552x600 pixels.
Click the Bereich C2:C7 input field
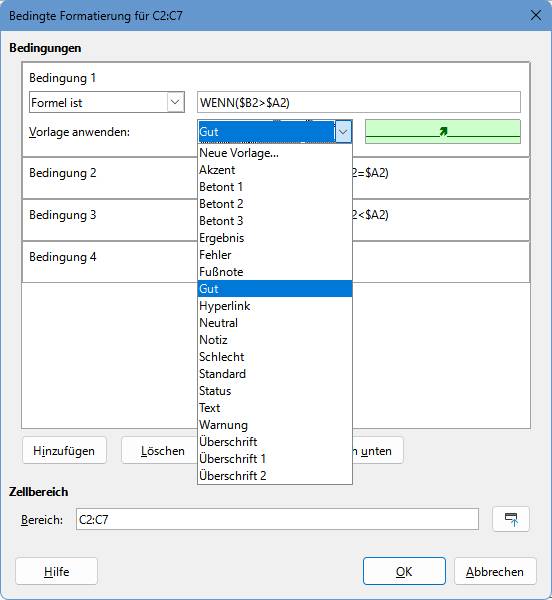click(x=277, y=519)
